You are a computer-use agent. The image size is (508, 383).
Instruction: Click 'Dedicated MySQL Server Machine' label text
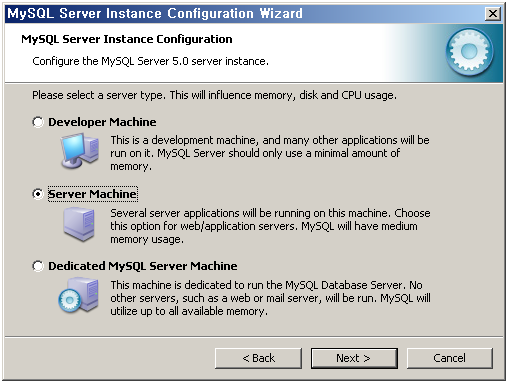coord(143,266)
